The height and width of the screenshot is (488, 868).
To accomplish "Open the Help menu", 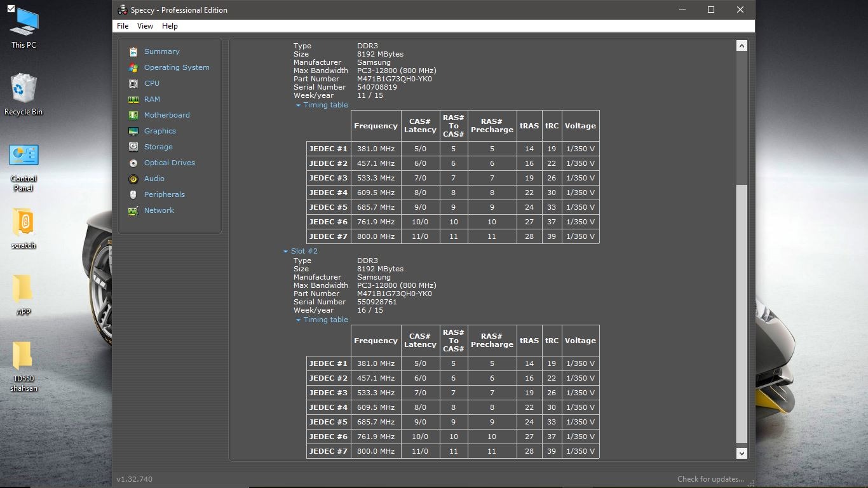I will (170, 26).
